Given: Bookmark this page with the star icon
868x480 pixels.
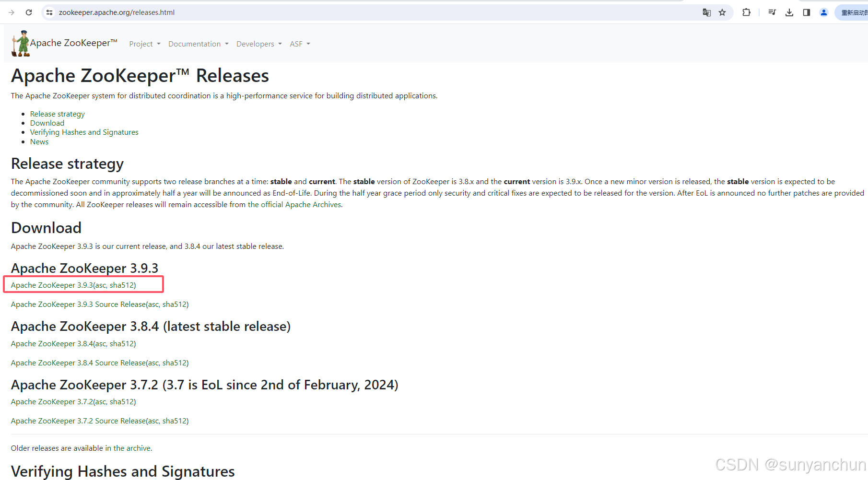Looking at the screenshot, I should (x=722, y=12).
